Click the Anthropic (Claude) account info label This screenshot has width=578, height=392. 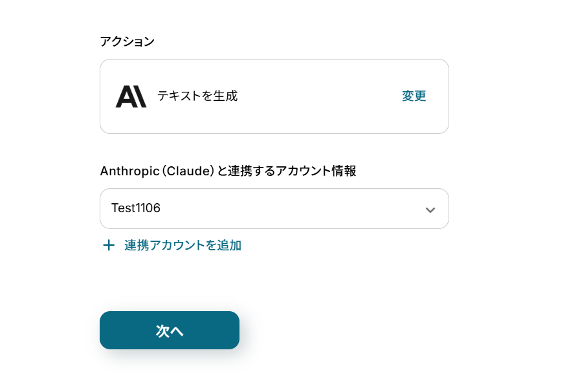228,171
